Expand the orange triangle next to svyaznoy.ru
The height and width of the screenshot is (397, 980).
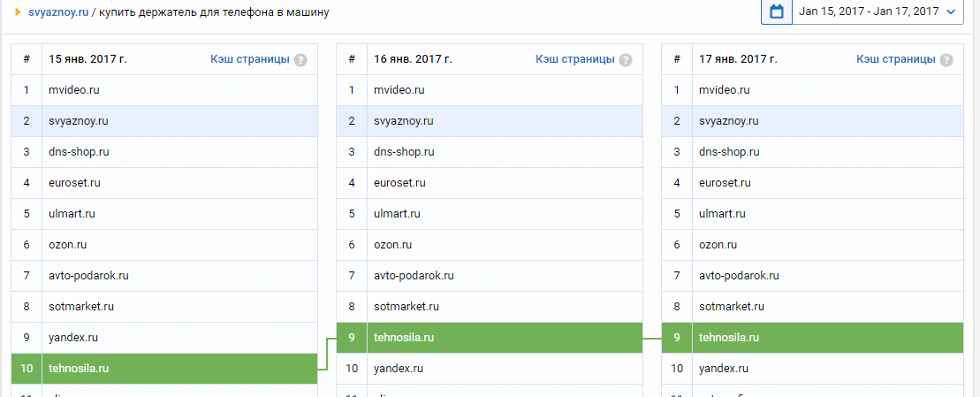pyautogui.click(x=19, y=11)
